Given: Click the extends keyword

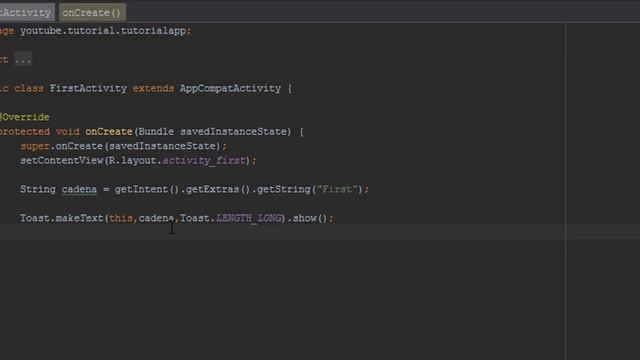Looking at the screenshot, I should [153, 89].
